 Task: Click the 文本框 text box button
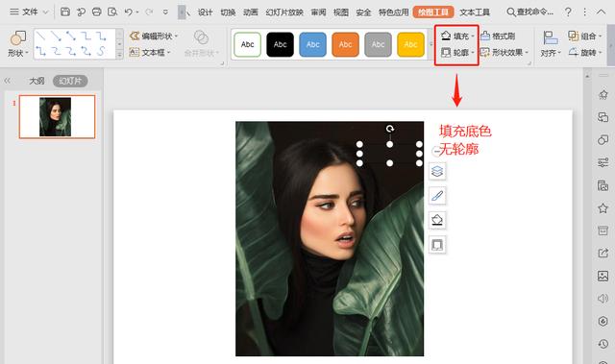tap(150, 52)
